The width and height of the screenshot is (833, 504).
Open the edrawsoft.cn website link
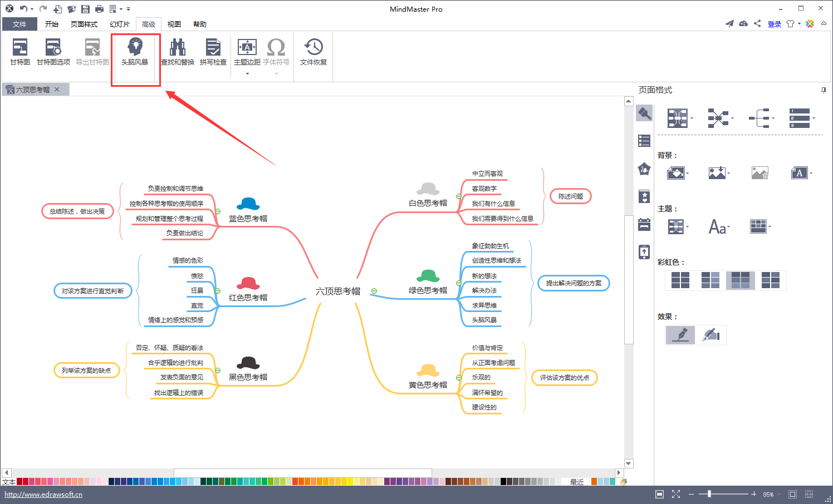[43, 495]
